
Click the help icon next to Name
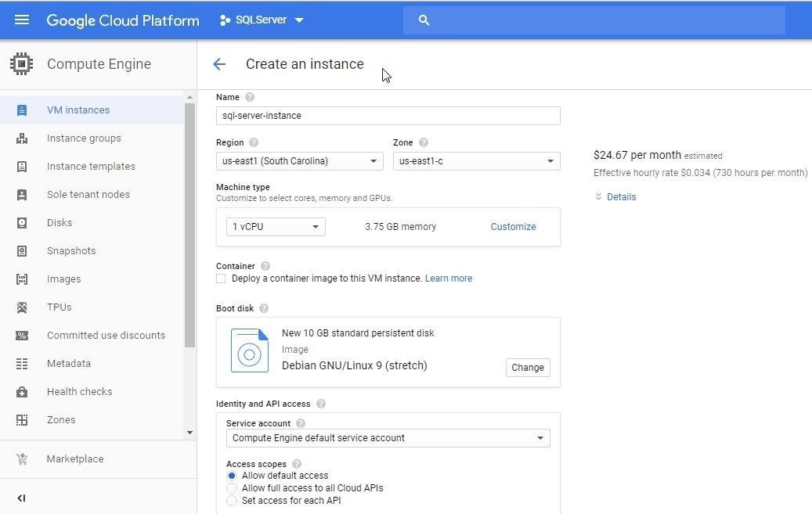(250, 97)
